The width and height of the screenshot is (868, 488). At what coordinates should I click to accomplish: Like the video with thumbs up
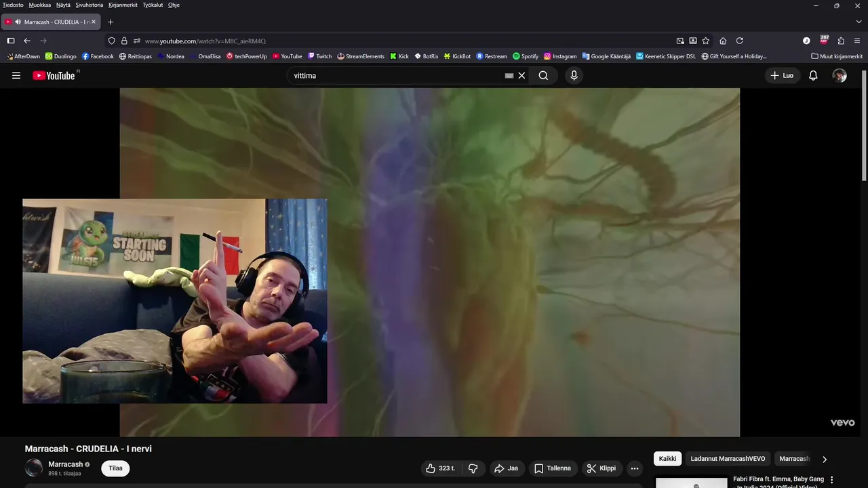click(x=441, y=468)
